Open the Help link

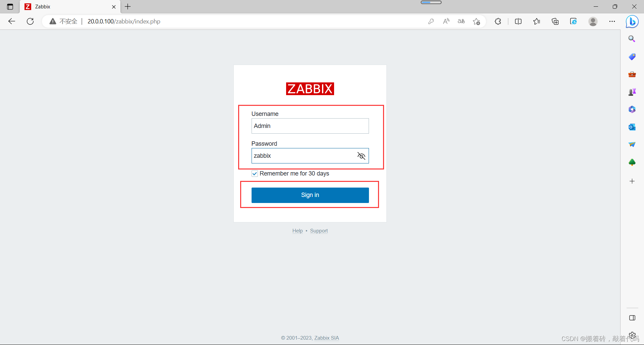click(x=298, y=231)
